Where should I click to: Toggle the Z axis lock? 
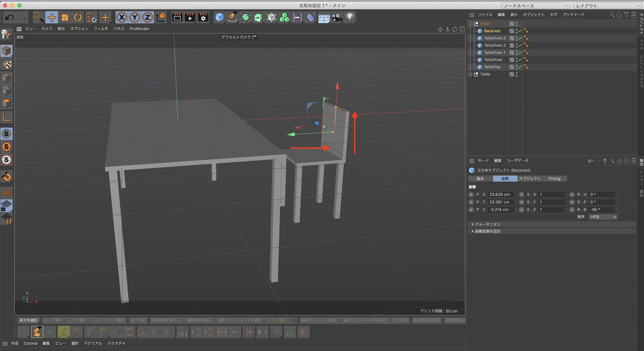(x=147, y=17)
